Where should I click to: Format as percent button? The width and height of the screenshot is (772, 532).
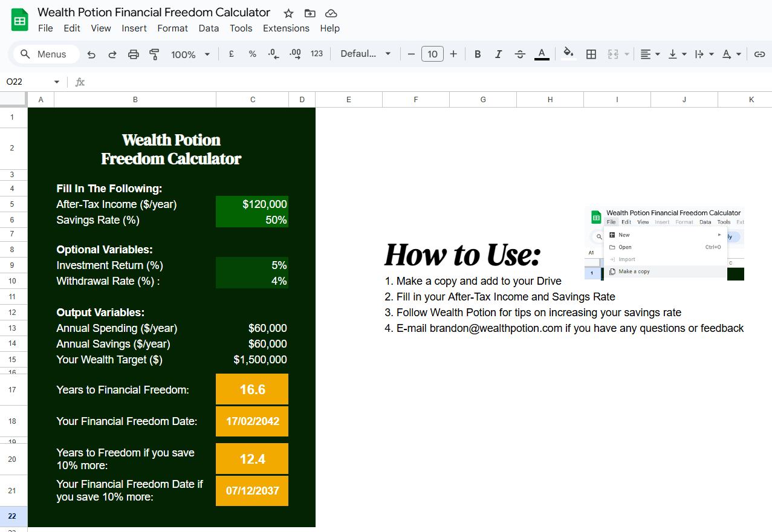coord(253,54)
